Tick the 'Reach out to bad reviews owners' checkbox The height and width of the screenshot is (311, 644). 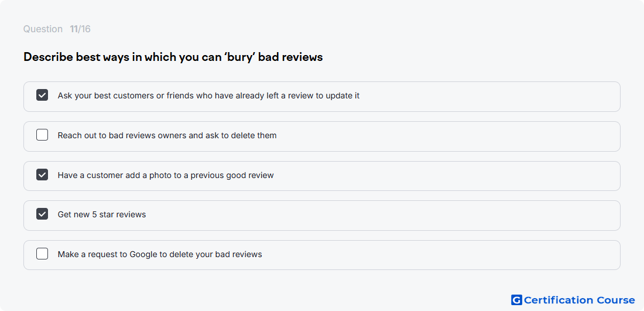point(42,135)
